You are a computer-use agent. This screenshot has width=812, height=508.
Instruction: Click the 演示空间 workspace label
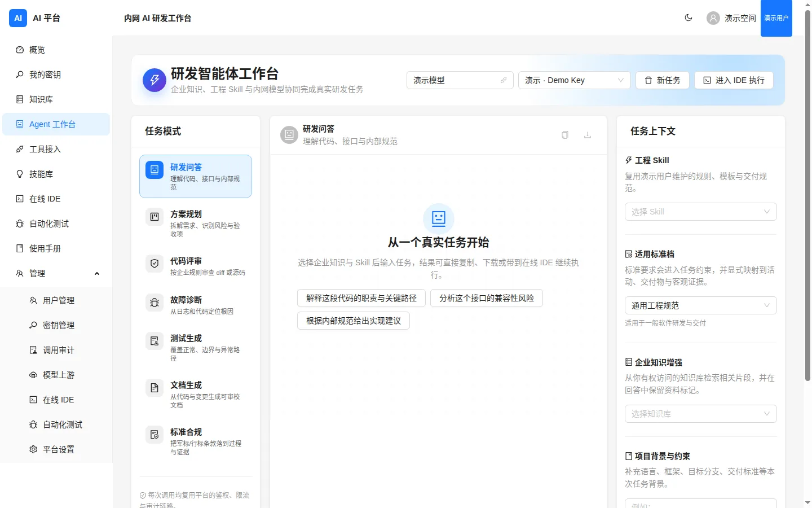[x=740, y=18]
